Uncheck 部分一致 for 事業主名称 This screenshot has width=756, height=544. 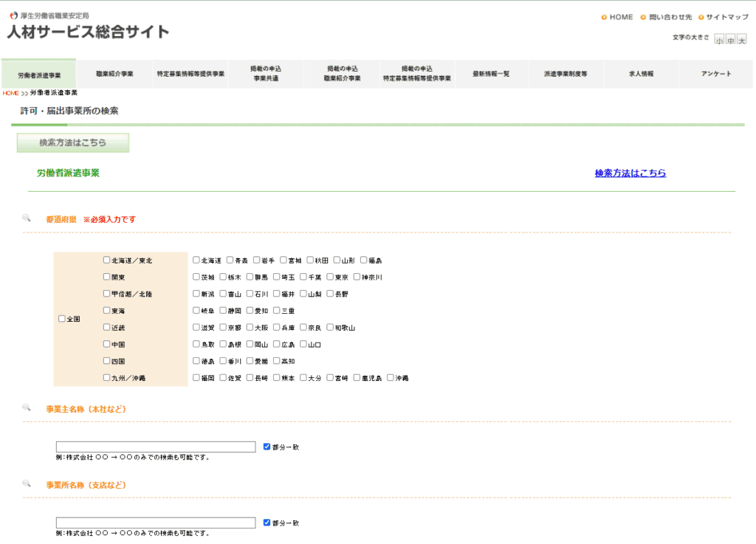point(267,447)
